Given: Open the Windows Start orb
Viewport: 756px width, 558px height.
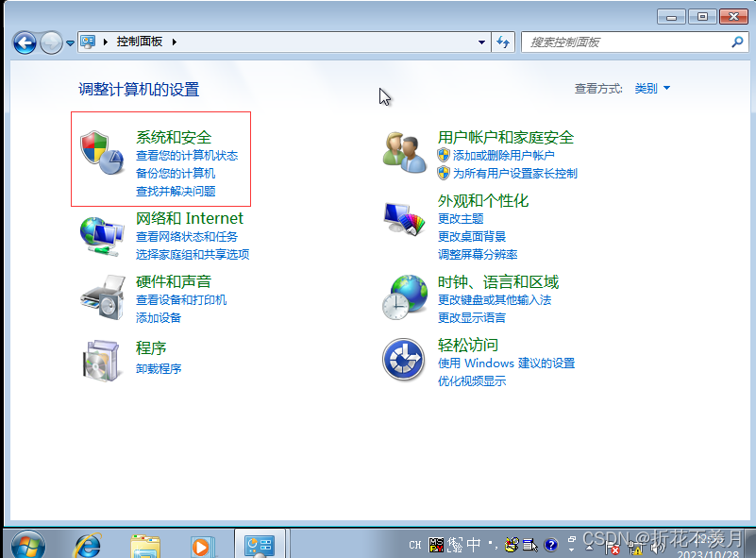Looking at the screenshot, I should [x=28, y=545].
